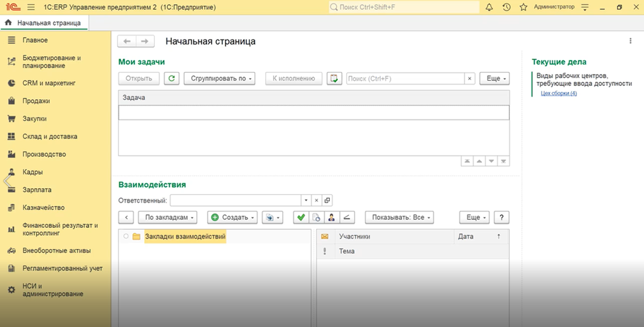Open the history clock icon

coord(506,7)
